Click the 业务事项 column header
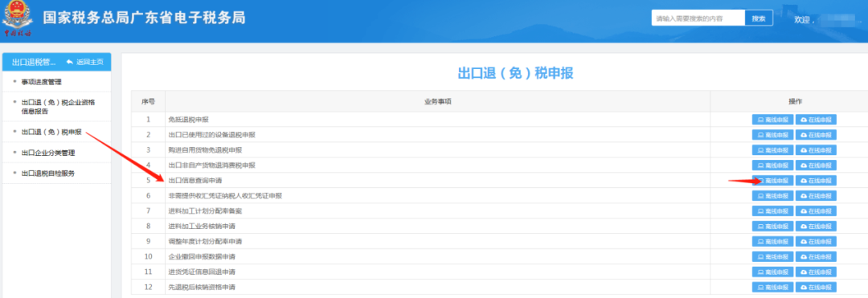 (x=437, y=102)
